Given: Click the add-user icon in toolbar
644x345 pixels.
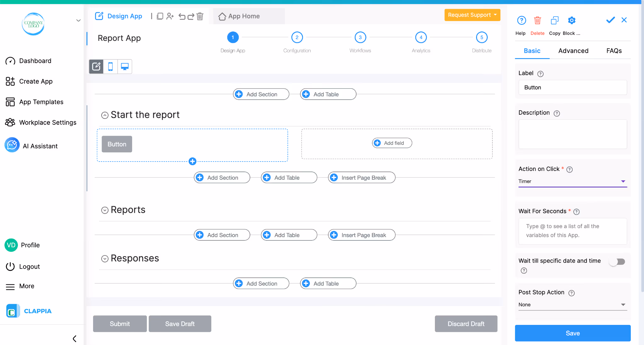Looking at the screenshot, I should [170, 16].
